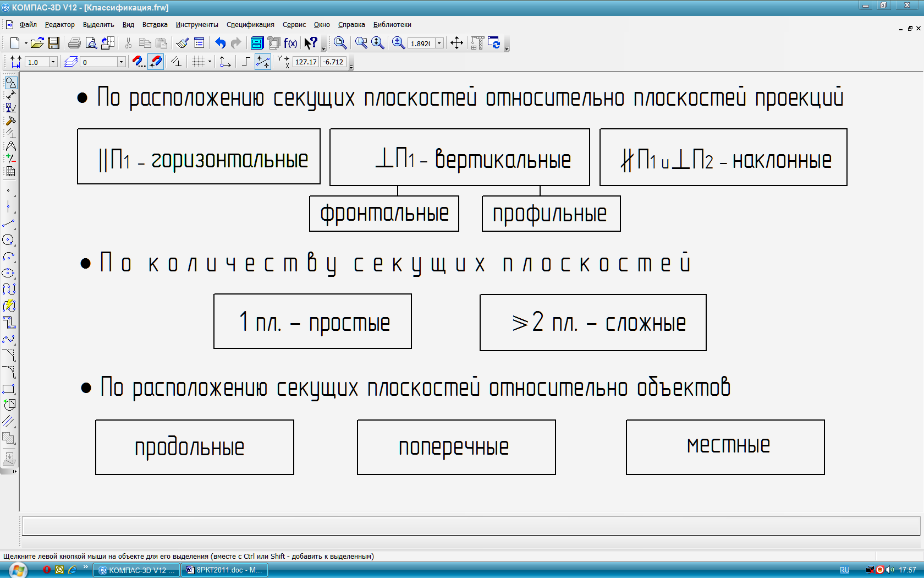Click the Copy properties brush icon

(x=183, y=43)
